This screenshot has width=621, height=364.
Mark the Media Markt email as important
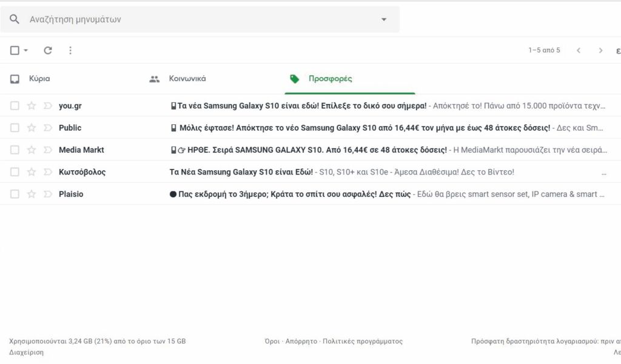tap(48, 150)
